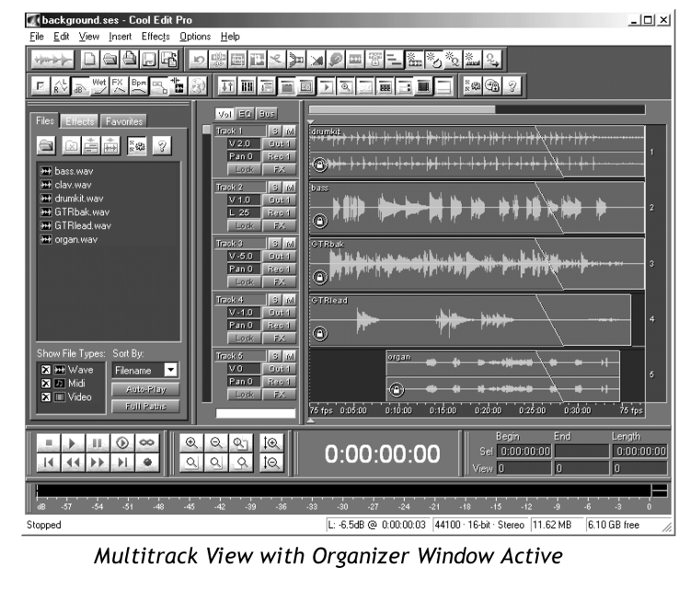This screenshot has height=591, width=700.
Task: Open Track 3 Rec 1 input selector
Action: 279,269
